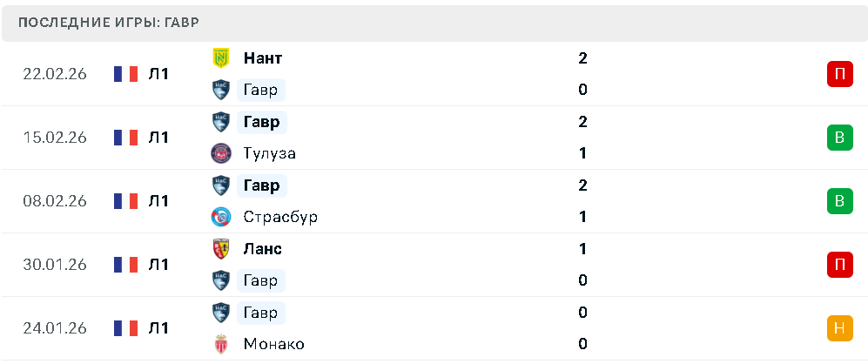Open the Ланс team link

[263, 249]
